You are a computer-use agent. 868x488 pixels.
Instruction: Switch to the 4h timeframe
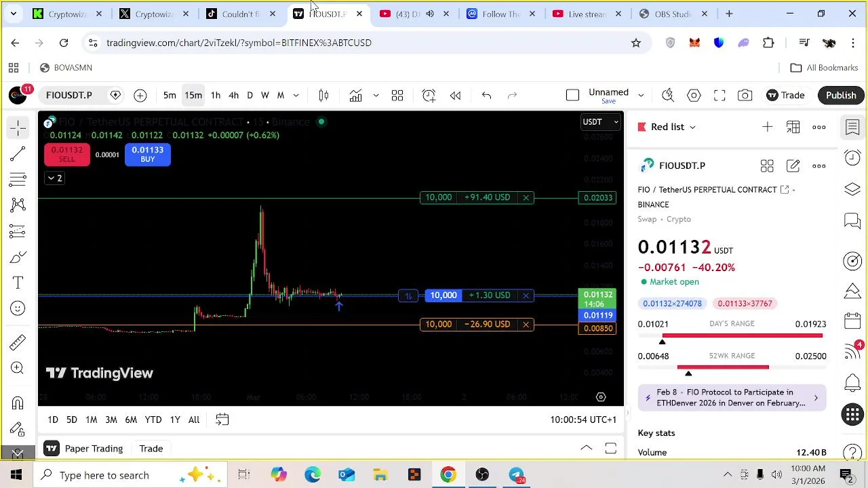point(233,96)
